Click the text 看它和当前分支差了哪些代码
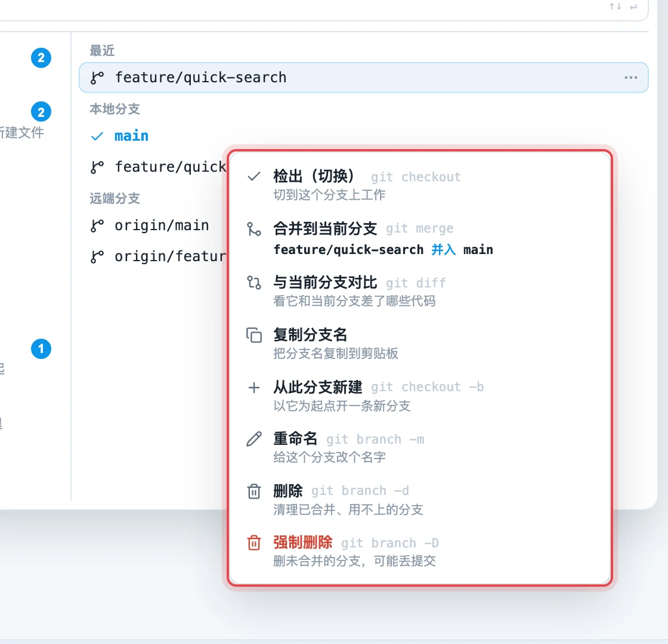The height and width of the screenshot is (644, 668). point(354,301)
